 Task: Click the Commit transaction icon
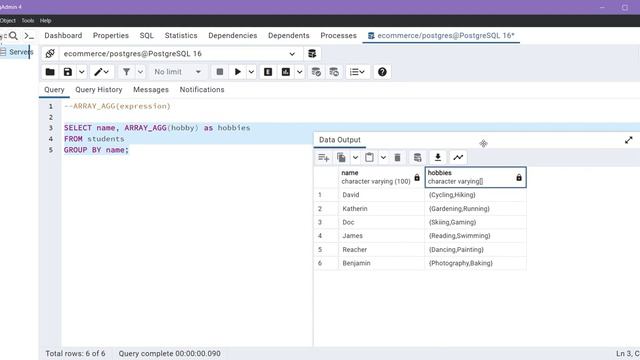pyautogui.click(x=316, y=72)
